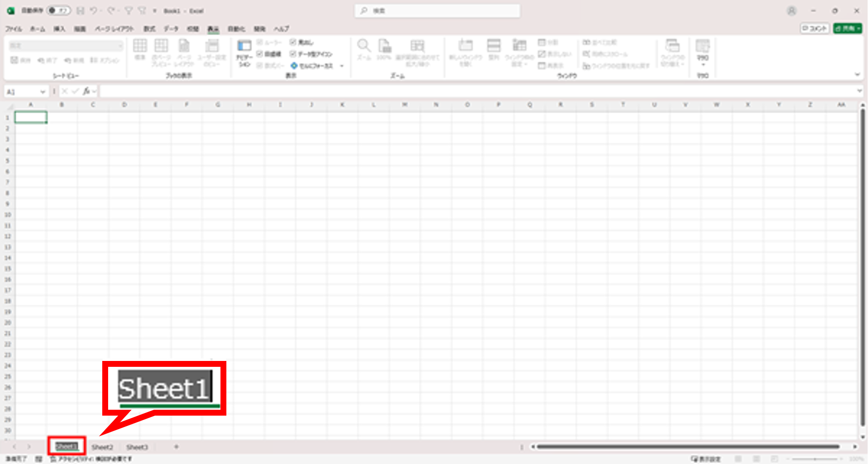Click the Comments button
This screenshot has height=464, width=868.
pyautogui.click(x=815, y=28)
